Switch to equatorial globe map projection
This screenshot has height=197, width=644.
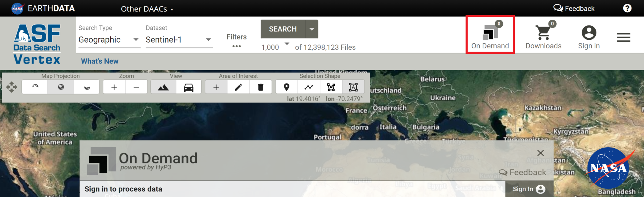click(61, 87)
